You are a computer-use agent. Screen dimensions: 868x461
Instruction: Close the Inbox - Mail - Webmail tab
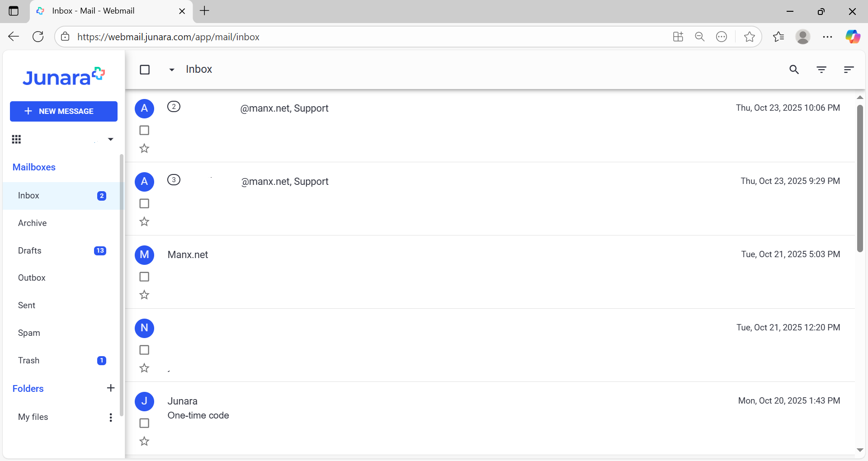182,11
